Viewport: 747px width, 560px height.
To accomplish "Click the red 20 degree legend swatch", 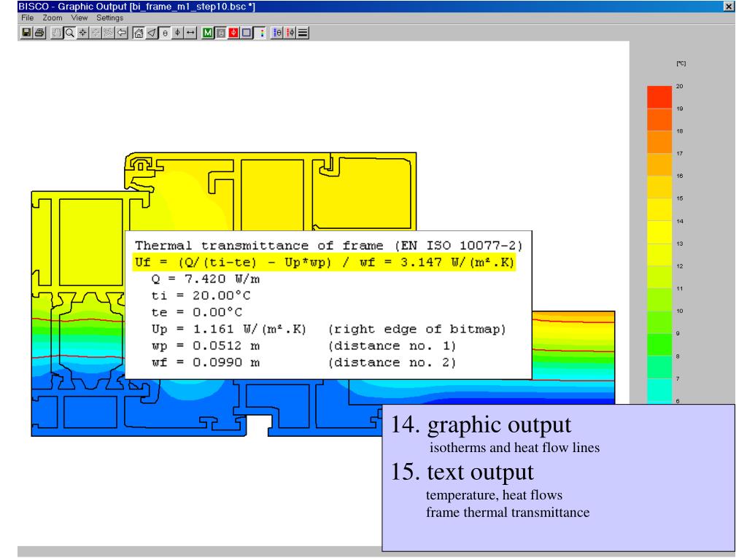I will [x=659, y=97].
